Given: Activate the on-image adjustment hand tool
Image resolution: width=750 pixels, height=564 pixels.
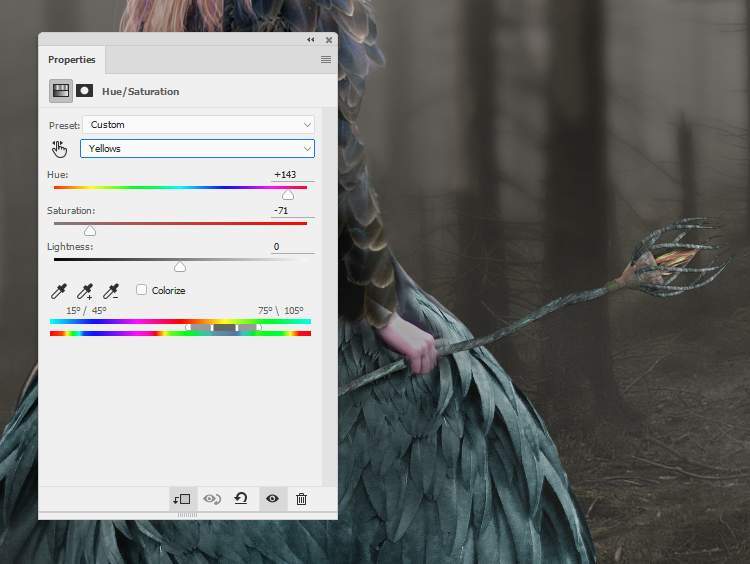Looking at the screenshot, I should (x=59, y=149).
